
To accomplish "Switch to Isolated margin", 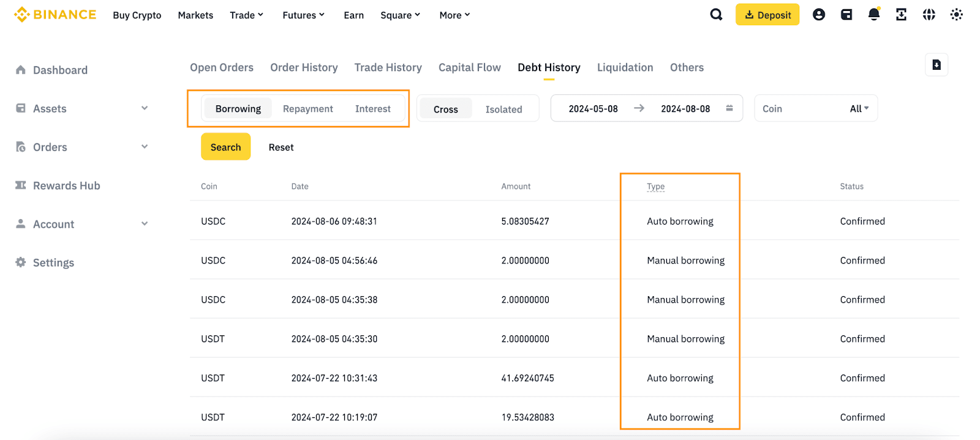I will pyautogui.click(x=504, y=109).
